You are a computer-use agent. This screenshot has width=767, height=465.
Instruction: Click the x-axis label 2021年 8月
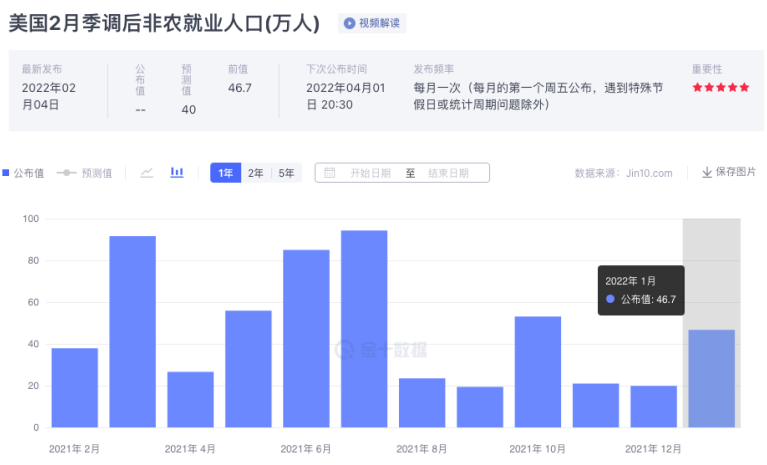click(421, 449)
